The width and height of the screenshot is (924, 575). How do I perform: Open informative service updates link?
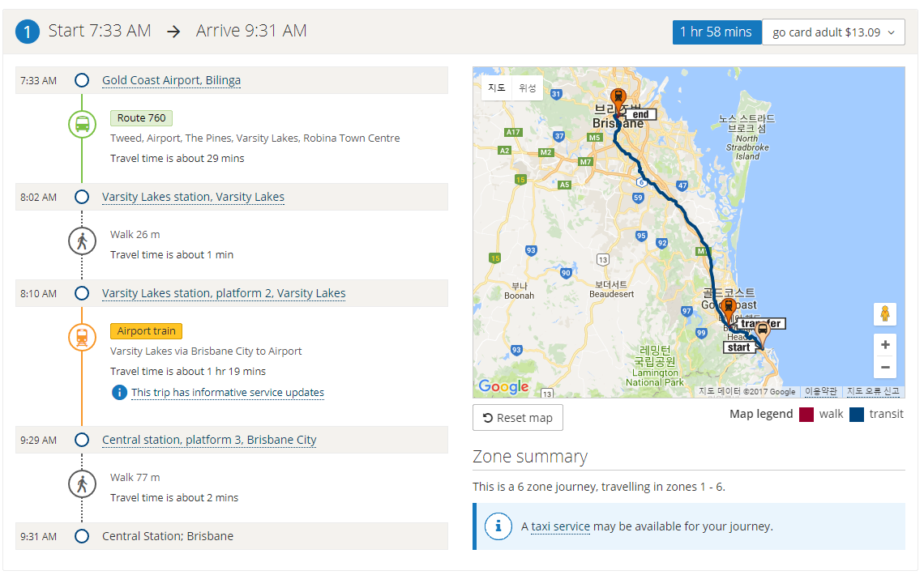coord(228,393)
